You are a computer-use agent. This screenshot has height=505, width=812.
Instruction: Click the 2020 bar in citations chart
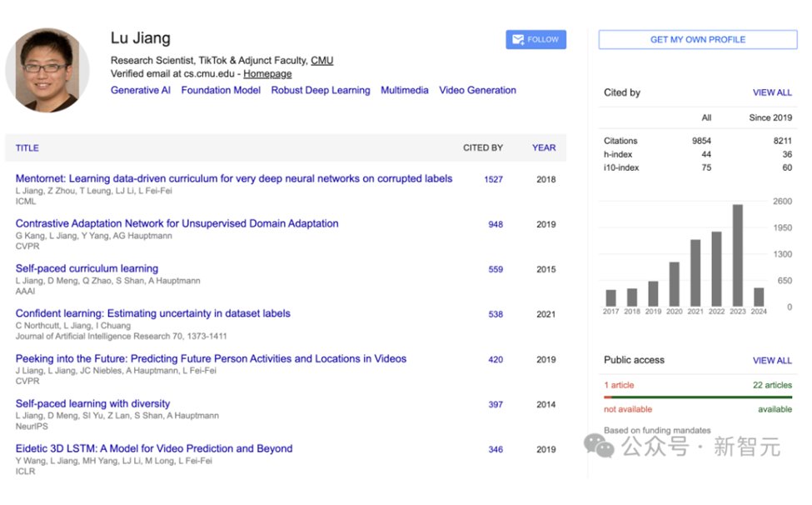tap(675, 284)
